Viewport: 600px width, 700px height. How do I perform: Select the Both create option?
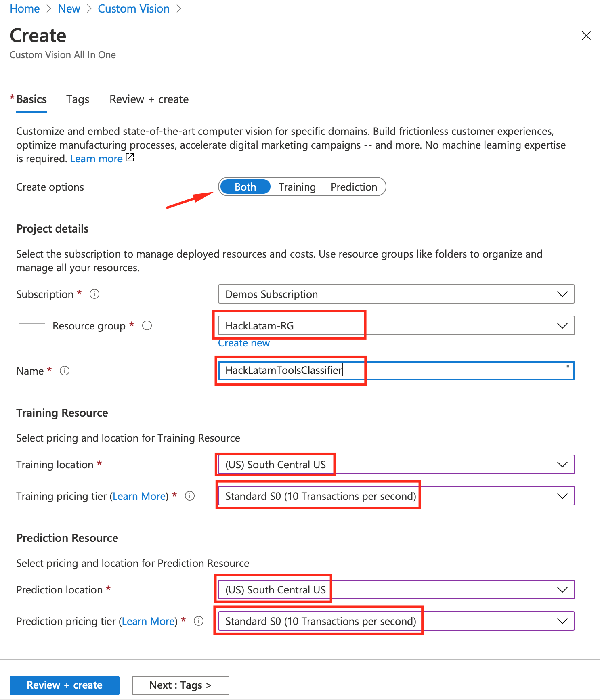click(x=245, y=187)
